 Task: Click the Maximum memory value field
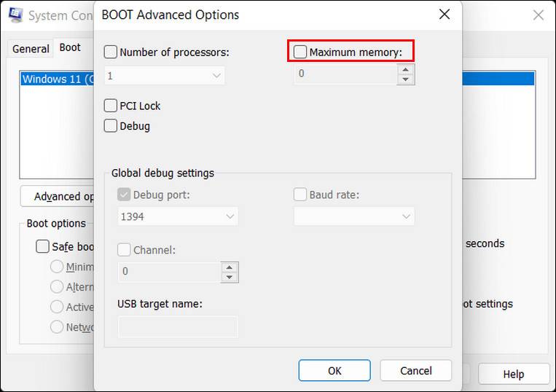tap(345, 74)
